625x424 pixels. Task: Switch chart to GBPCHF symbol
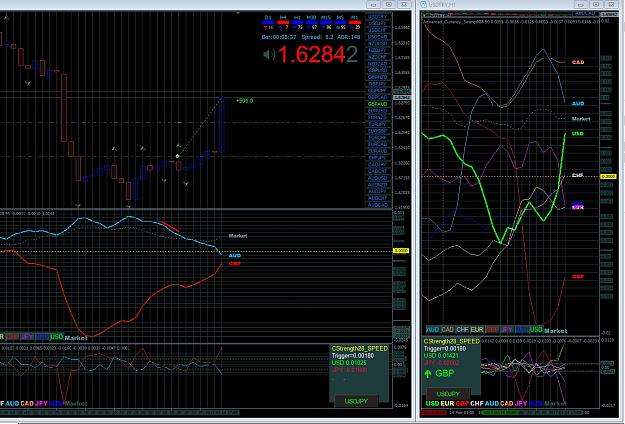[x=377, y=90]
